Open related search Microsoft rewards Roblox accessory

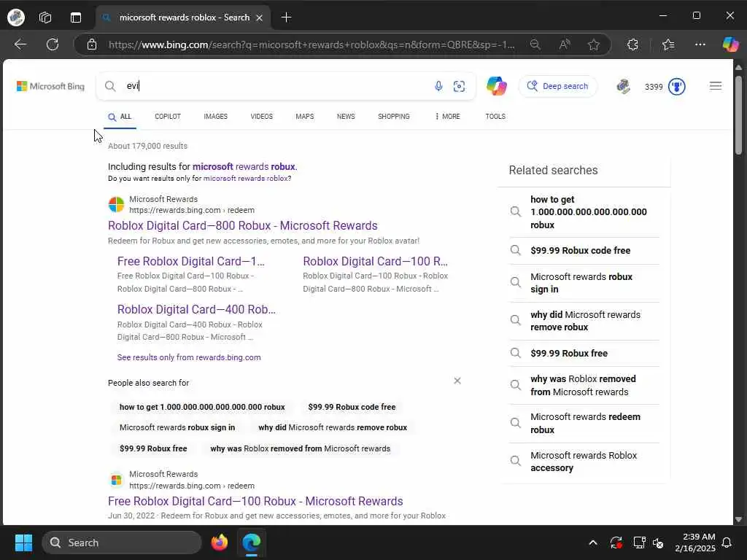click(x=584, y=462)
